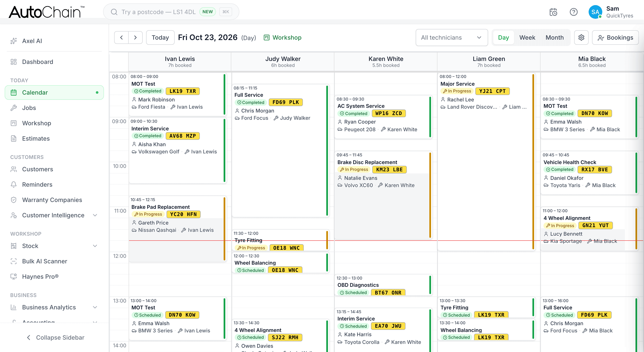Switch to Month view
The width and height of the screenshot is (644, 352).
(554, 38)
